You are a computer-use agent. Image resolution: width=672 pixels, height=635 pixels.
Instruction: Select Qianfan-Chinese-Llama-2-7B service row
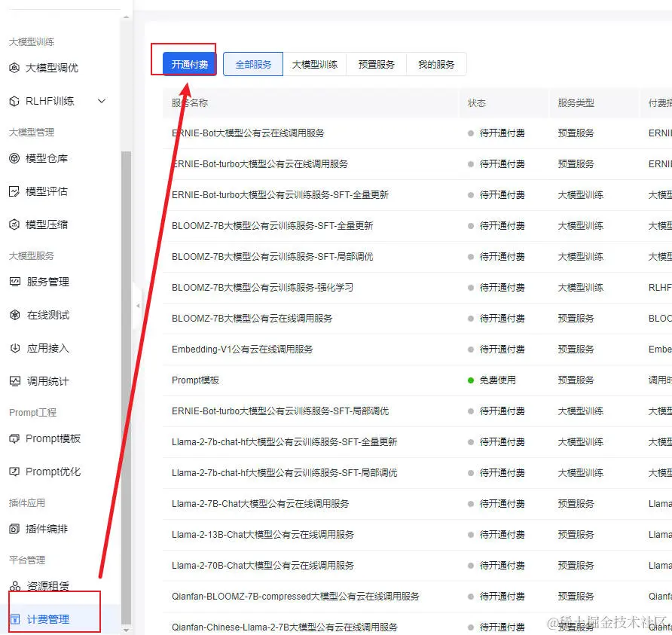[x=285, y=627]
